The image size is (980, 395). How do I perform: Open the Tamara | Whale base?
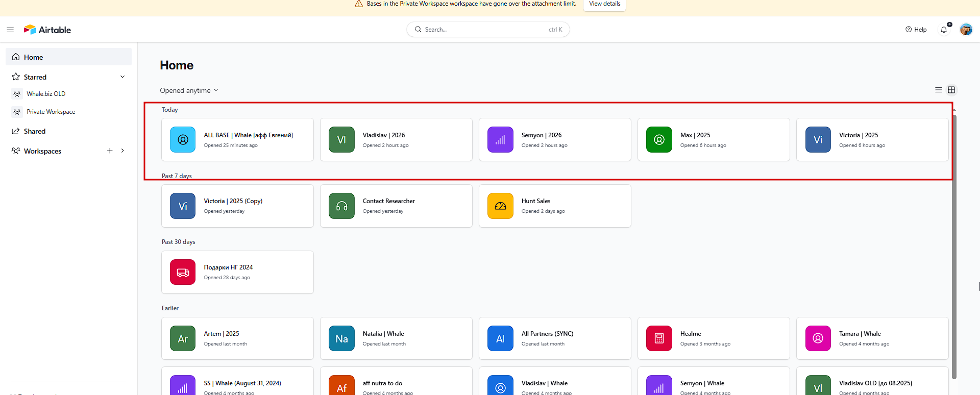872,338
